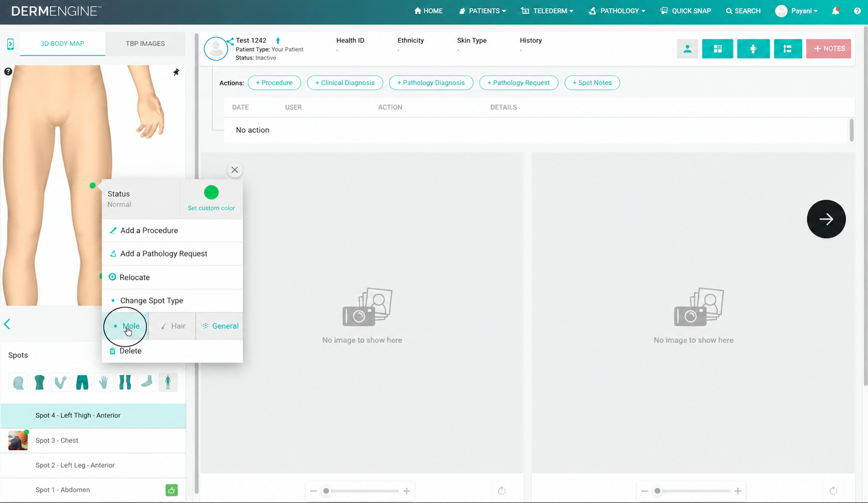The width and height of the screenshot is (868, 503).
Task: Close the spot options popup
Action: tap(235, 170)
